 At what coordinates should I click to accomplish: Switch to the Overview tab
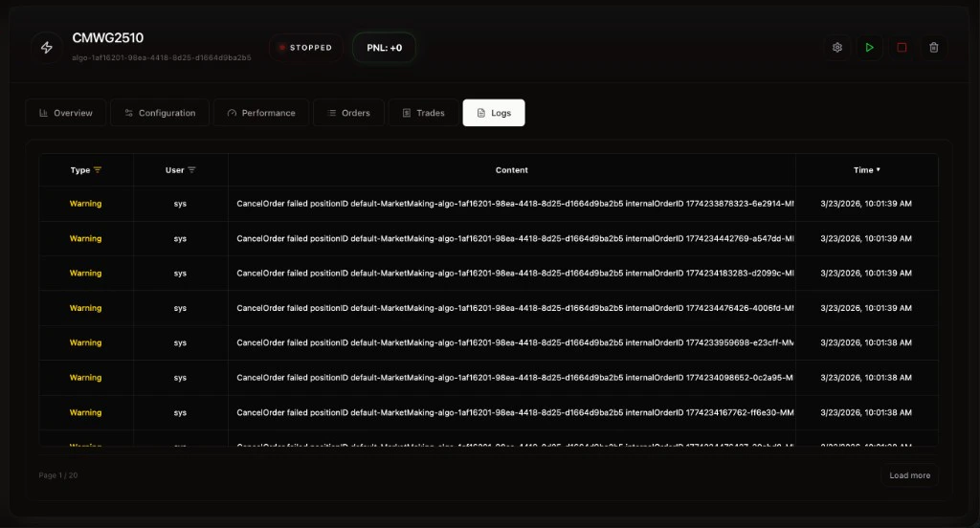[x=66, y=113]
